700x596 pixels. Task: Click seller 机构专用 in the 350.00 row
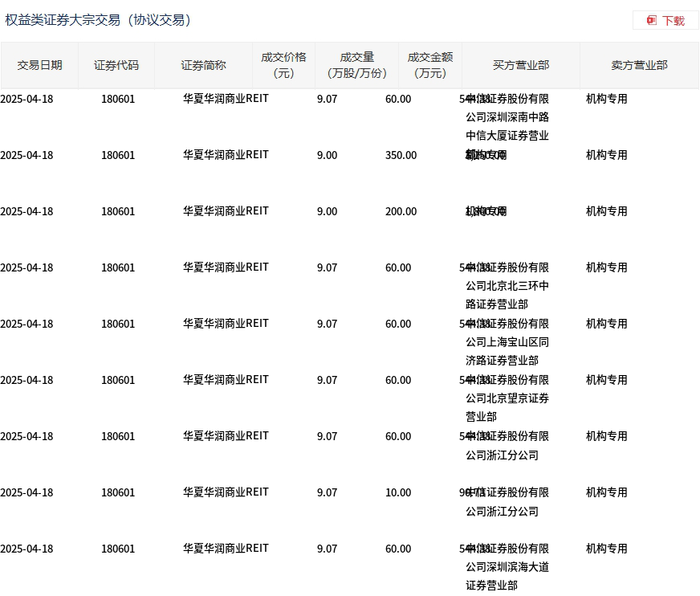click(606, 155)
